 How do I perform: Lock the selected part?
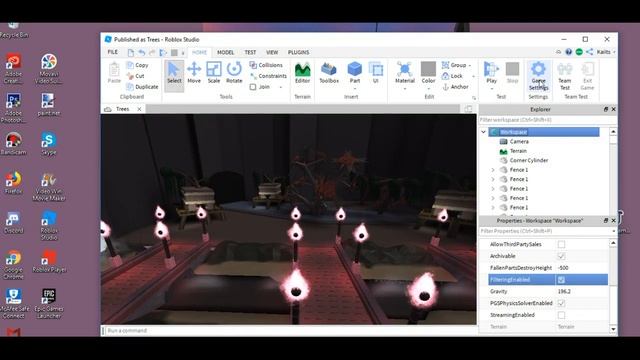[452, 76]
